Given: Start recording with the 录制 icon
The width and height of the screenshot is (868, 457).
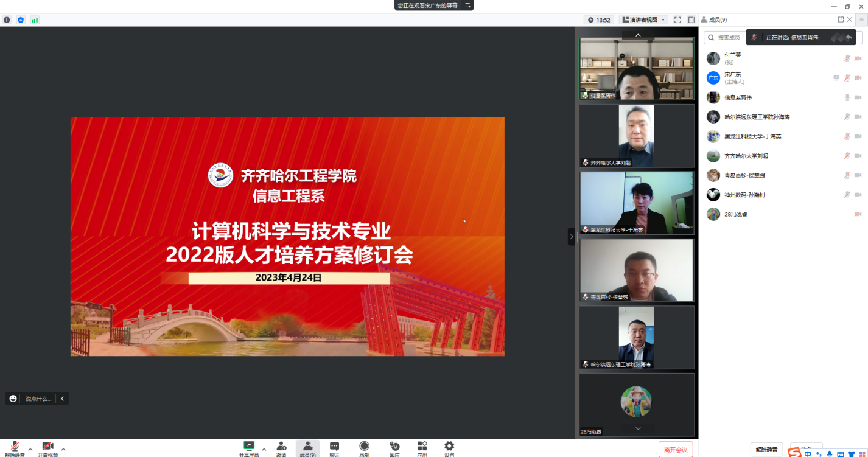Looking at the screenshot, I should click(x=364, y=448).
